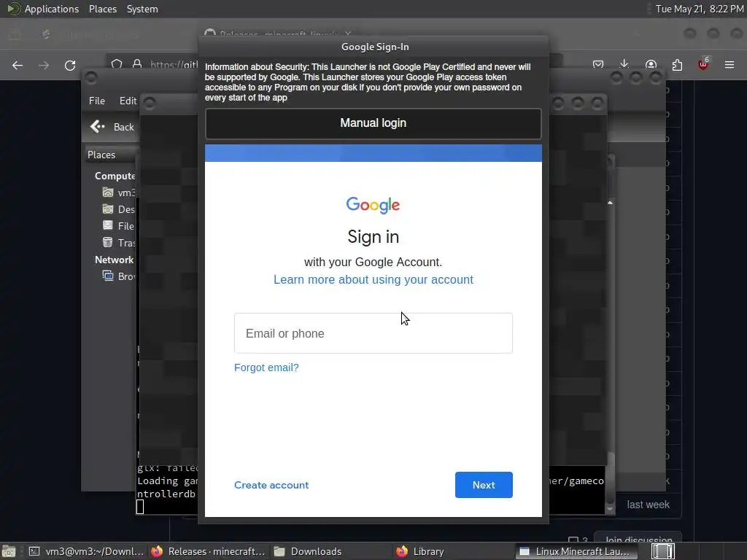Viewport: 747px width, 560px height.
Task: Click the Create account link
Action: [x=271, y=485]
